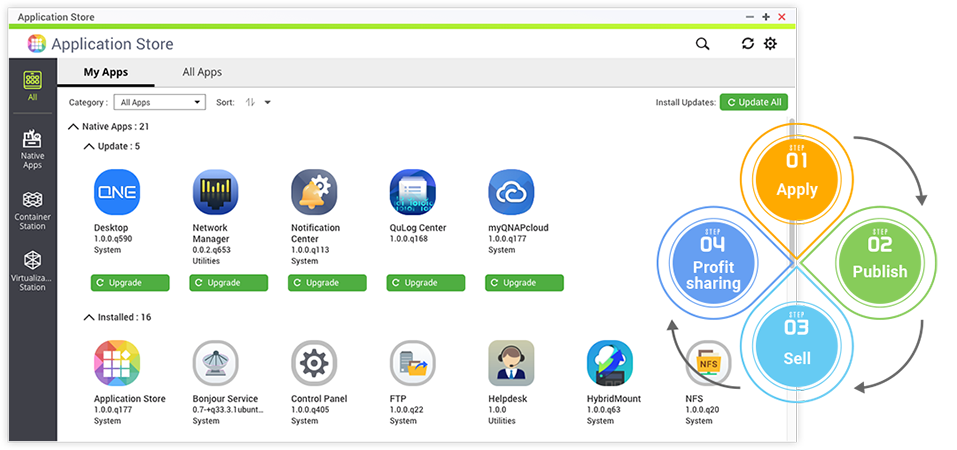Click the QuLog Center app icon
The image size is (957, 450).
pos(413,192)
